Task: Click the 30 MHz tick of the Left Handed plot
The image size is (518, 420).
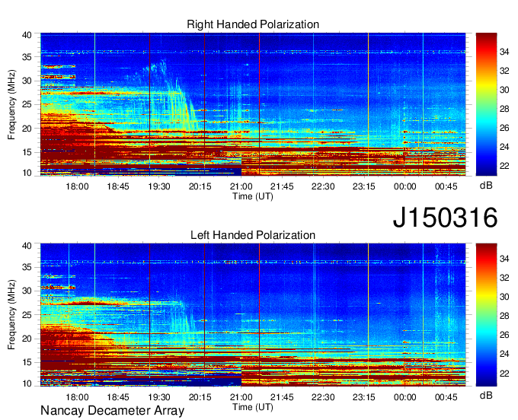Action: (27, 291)
